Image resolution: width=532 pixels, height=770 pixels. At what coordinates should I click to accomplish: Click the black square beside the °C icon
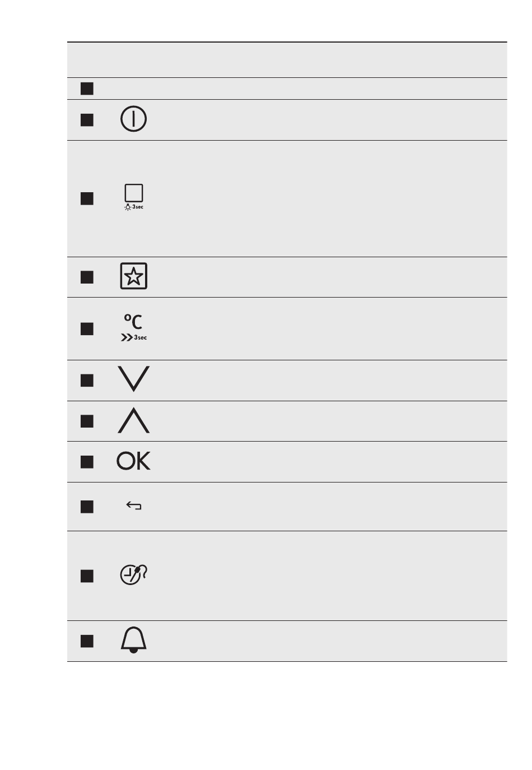[x=87, y=328]
